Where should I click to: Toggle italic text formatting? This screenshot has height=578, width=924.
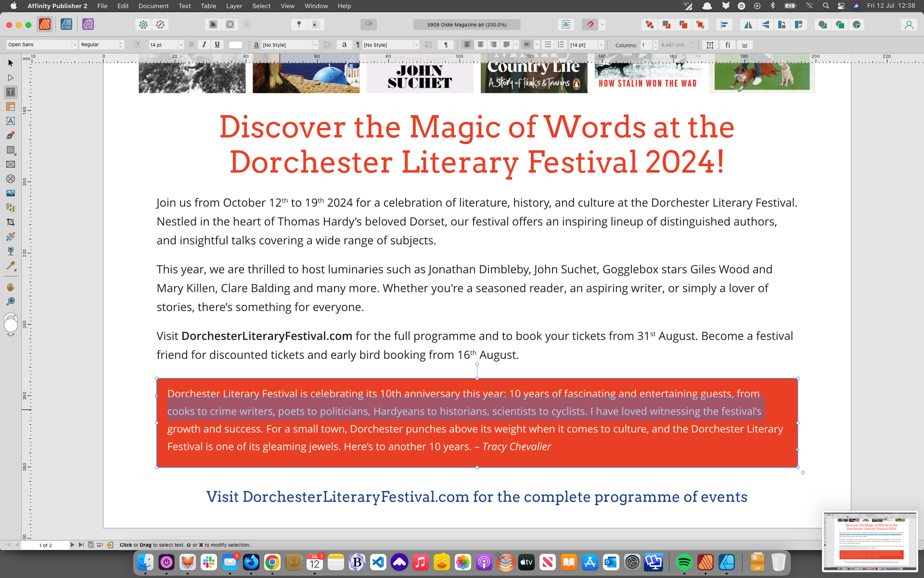click(204, 45)
